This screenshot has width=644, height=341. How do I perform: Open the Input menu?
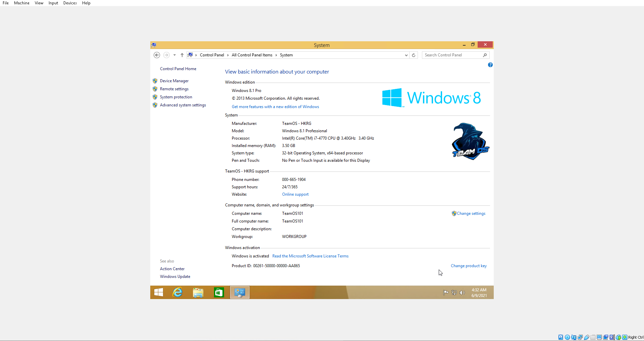pyautogui.click(x=53, y=3)
